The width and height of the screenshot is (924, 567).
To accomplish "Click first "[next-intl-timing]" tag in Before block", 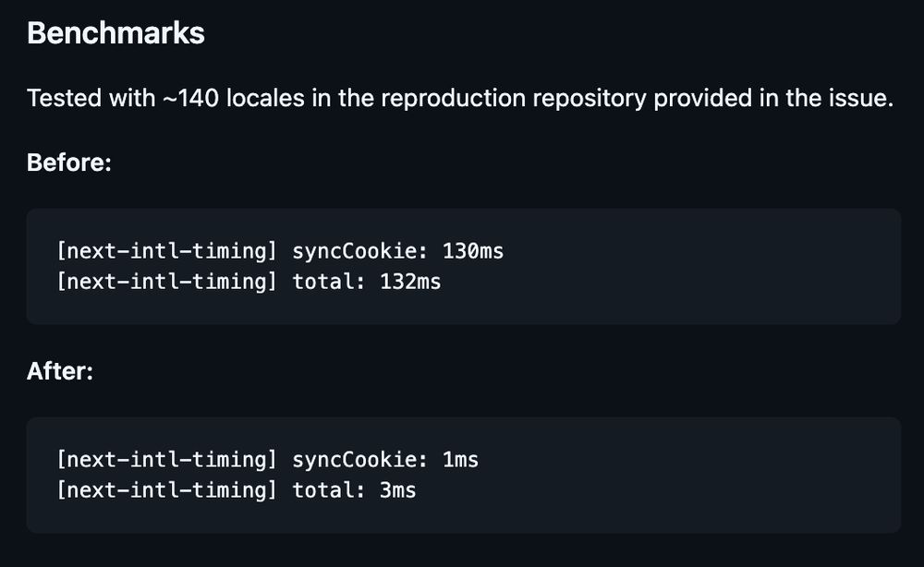I will coord(166,250).
